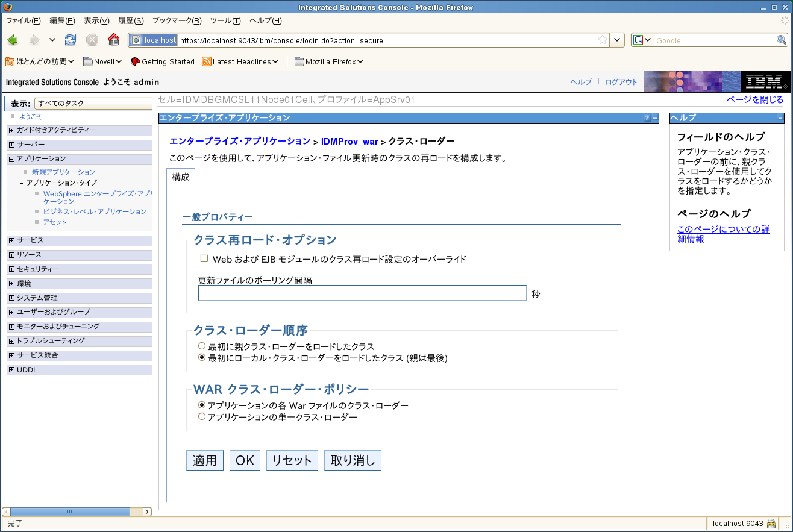
Task: Reload the page with the refresh icon
Action: click(x=71, y=40)
